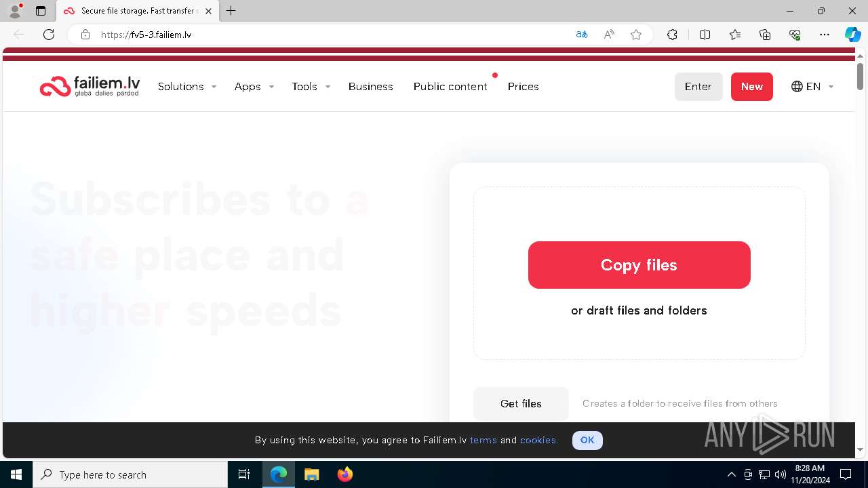This screenshot has width=868, height=488.
Task: Start Read Aloud from address bar
Action: [x=609, y=35]
